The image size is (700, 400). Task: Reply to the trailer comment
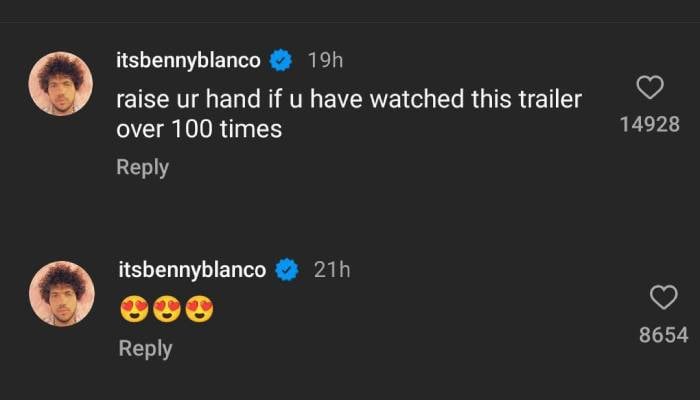143,167
